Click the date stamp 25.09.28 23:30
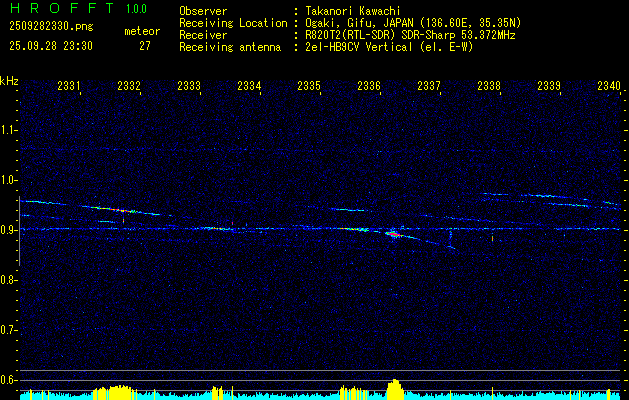 [51, 46]
